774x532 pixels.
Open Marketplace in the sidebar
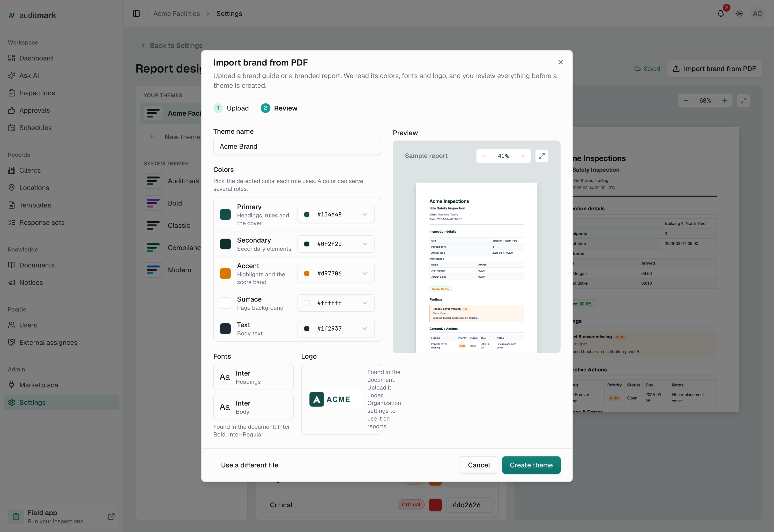(62, 385)
